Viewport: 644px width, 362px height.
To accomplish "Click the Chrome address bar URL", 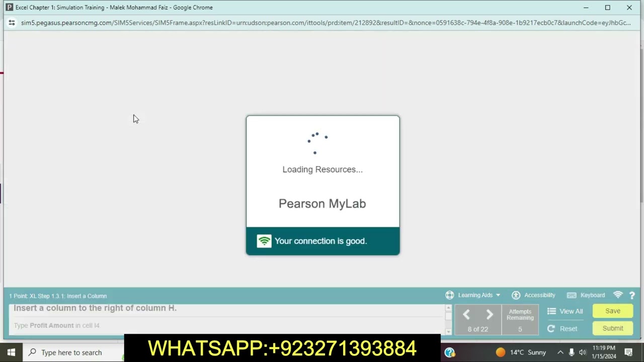I will pyautogui.click(x=326, y=23).
